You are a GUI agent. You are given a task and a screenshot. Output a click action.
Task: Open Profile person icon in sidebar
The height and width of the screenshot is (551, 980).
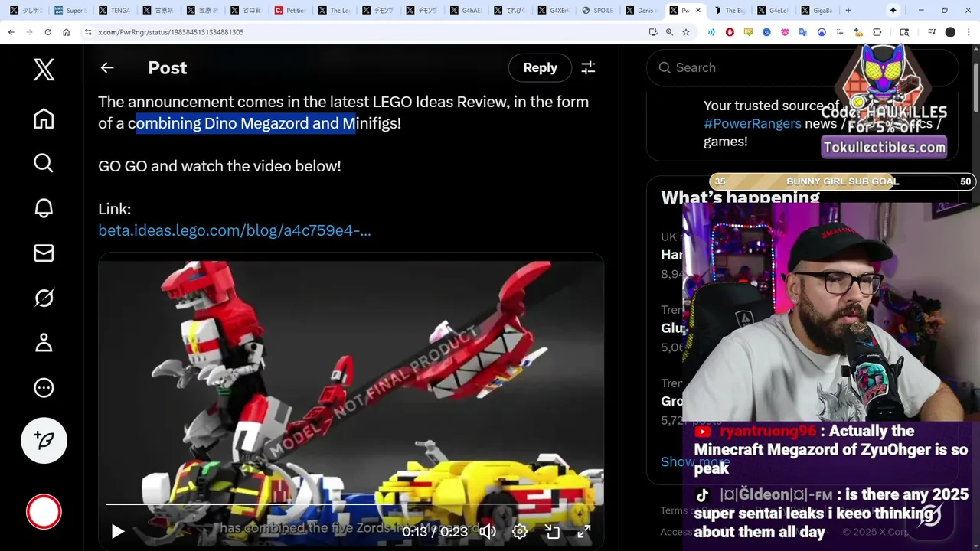coord(44,343)
